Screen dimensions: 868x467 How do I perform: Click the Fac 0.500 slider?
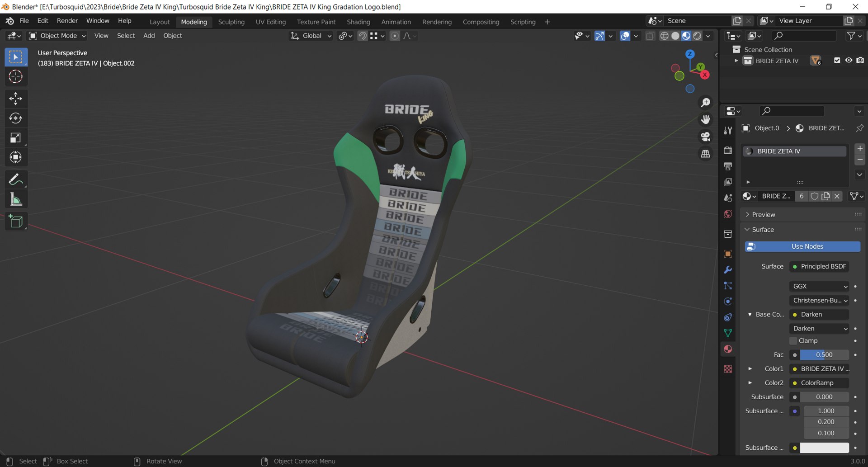(824, 355)
